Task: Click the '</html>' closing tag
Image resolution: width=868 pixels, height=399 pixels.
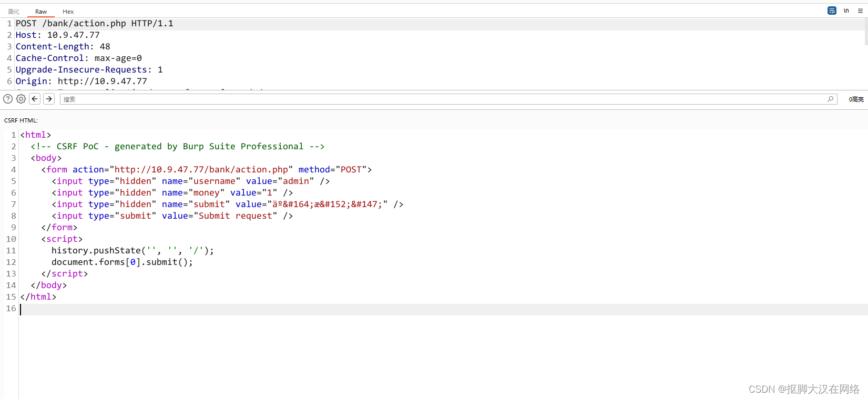Action: [x=38, y=297]
